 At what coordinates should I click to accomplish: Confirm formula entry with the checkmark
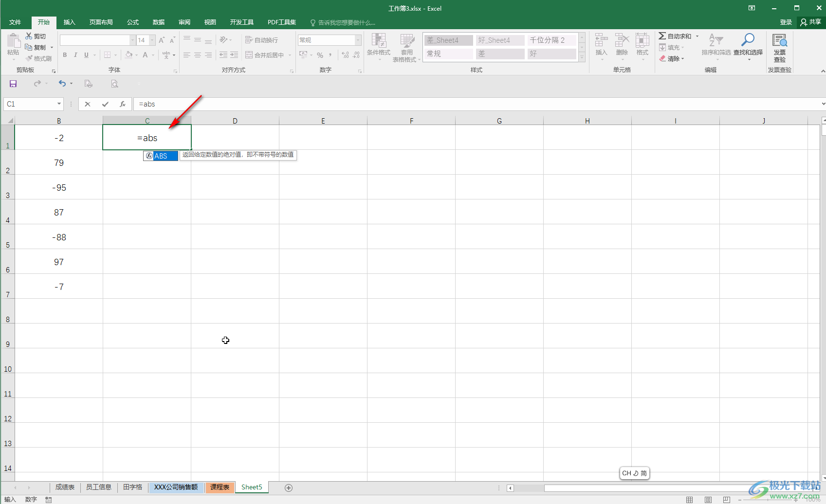coord(105,104)
